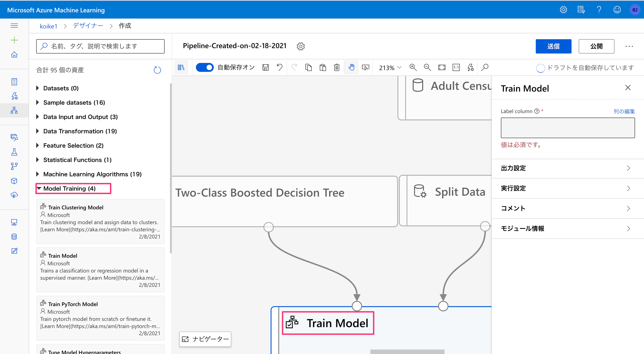Refresh the asset list with circular arrow

pos(157,70)
